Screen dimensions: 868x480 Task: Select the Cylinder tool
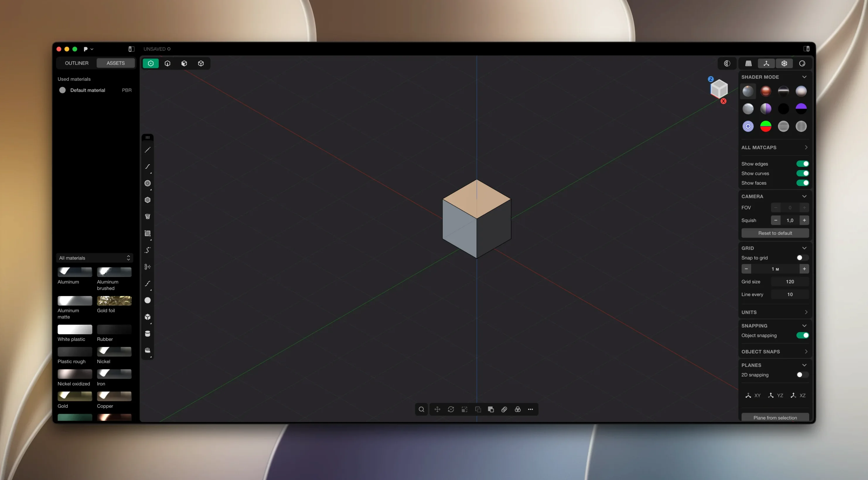[x=147, y=334]
